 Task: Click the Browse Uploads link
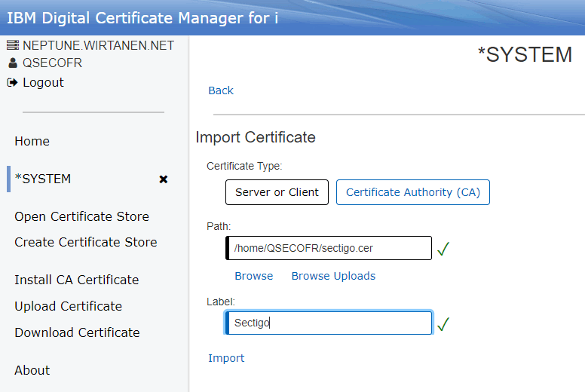(x=333, y=276)
